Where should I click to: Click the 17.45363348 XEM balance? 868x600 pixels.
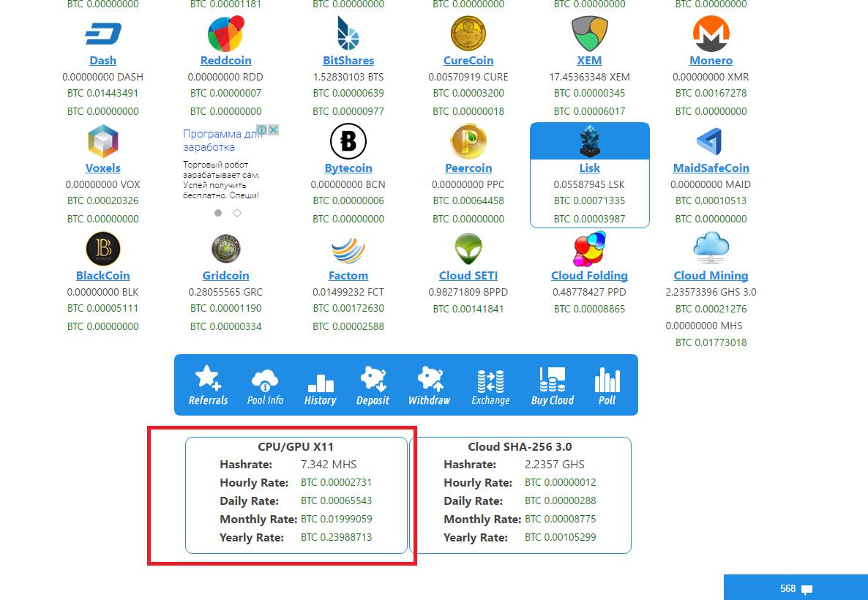coord(590,77)
